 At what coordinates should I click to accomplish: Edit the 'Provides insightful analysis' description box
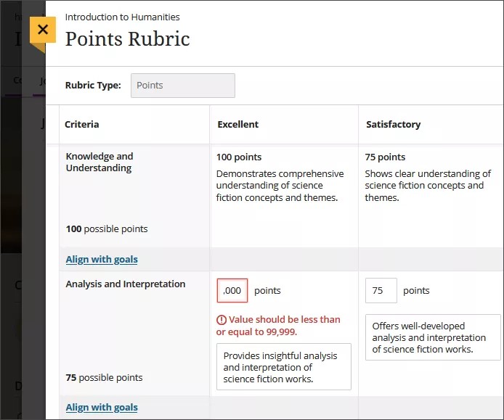pyautogui.click(x=283, y=367)
